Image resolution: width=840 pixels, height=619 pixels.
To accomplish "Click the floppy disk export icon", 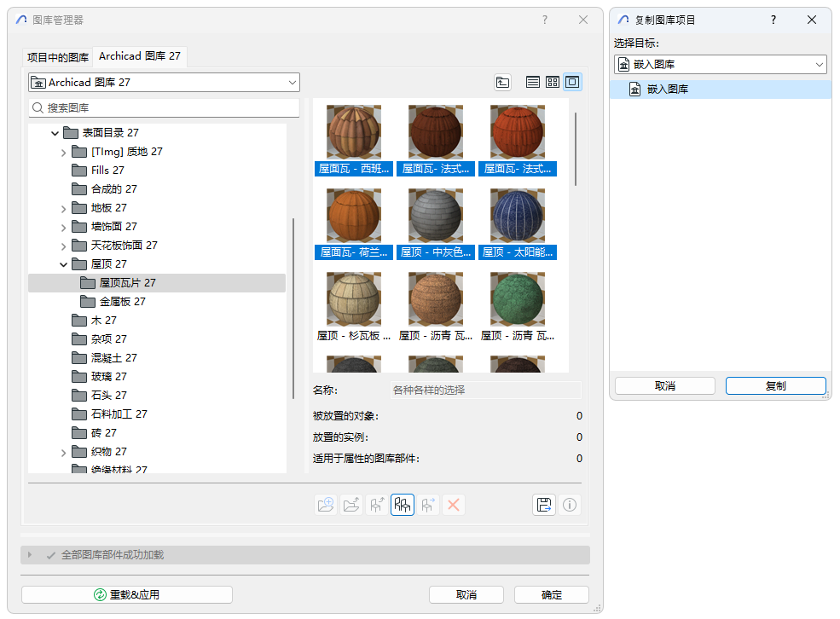I will (x=544, y=505).
